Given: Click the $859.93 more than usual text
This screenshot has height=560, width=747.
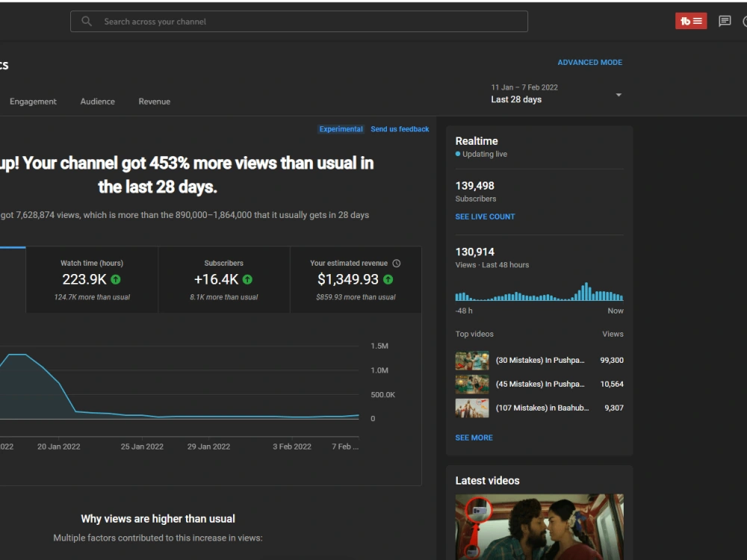Looking at the screenshot, I should tap(356, 297).
